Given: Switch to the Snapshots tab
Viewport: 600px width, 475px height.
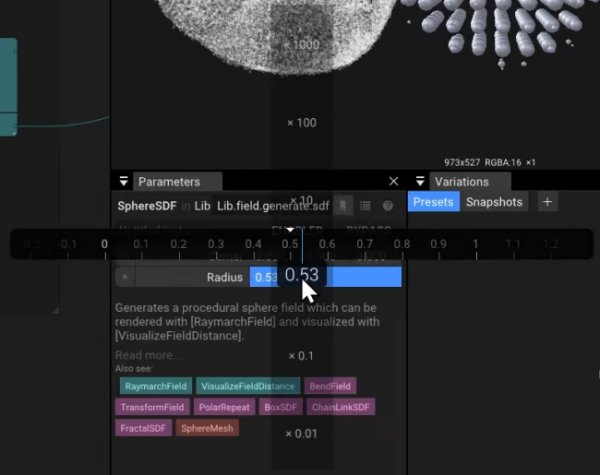Looking at the screenshot, I should click(x=494, y=202).
